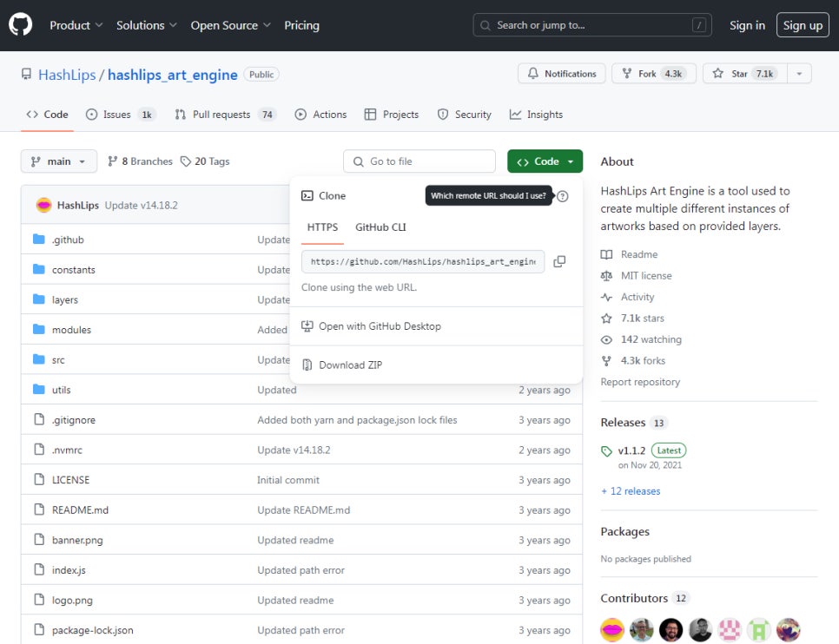Open the Product dropdown menu
Viewport: 839px width, 644px height.
(x=76, y=25)
